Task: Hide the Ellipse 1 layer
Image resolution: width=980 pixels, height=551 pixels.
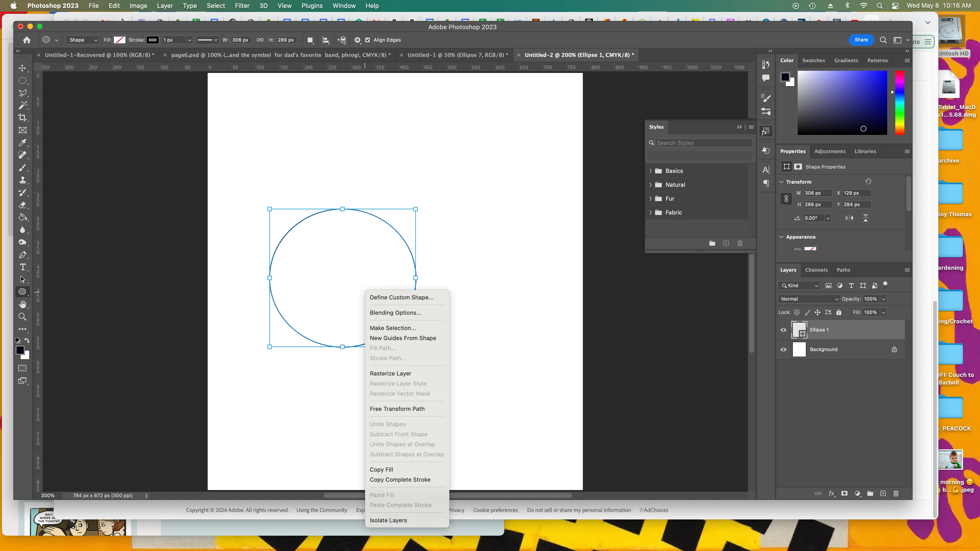Action: coord(783,330)
